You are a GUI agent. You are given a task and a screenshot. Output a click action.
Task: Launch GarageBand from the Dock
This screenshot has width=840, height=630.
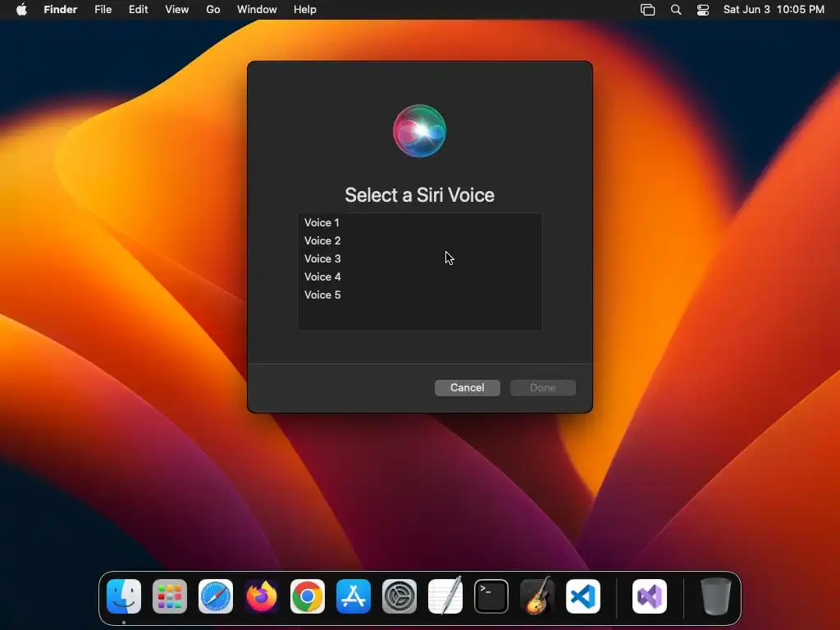537,596
